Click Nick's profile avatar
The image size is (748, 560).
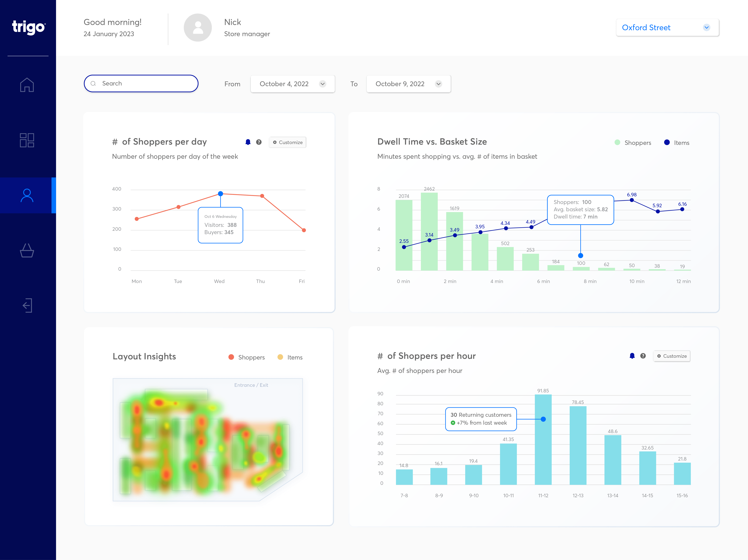(198, 28)
